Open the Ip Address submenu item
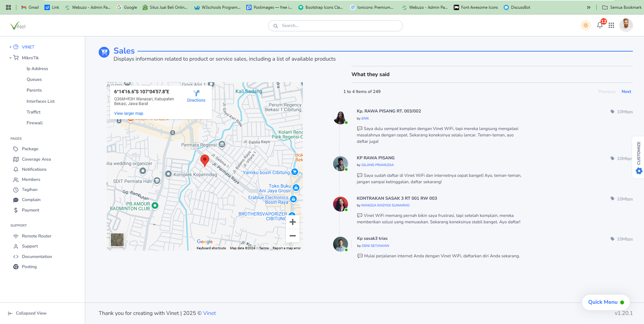This screenshot has height=324, width=644. point(37,69)
